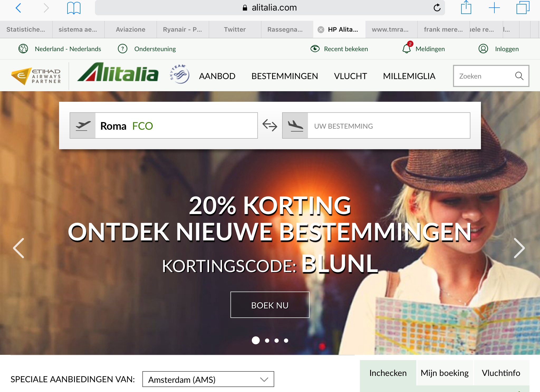The width and height of the screenshot is (540, 392).
Task: Open the Ondersteuning link
Action: 155,49
